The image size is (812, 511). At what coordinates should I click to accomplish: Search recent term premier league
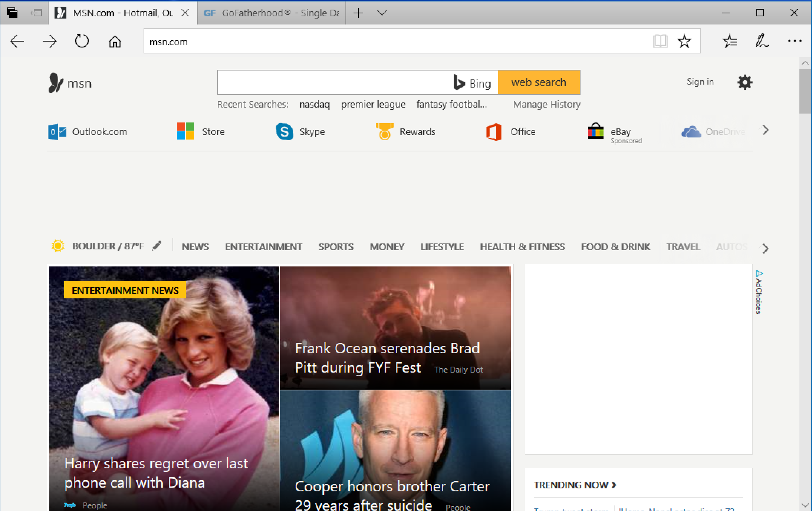(x=373, y=104)
